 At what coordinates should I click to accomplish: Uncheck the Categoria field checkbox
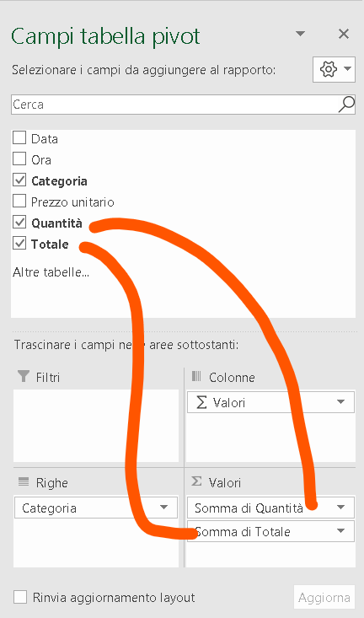pyautogui.click(x=19, y=180)
